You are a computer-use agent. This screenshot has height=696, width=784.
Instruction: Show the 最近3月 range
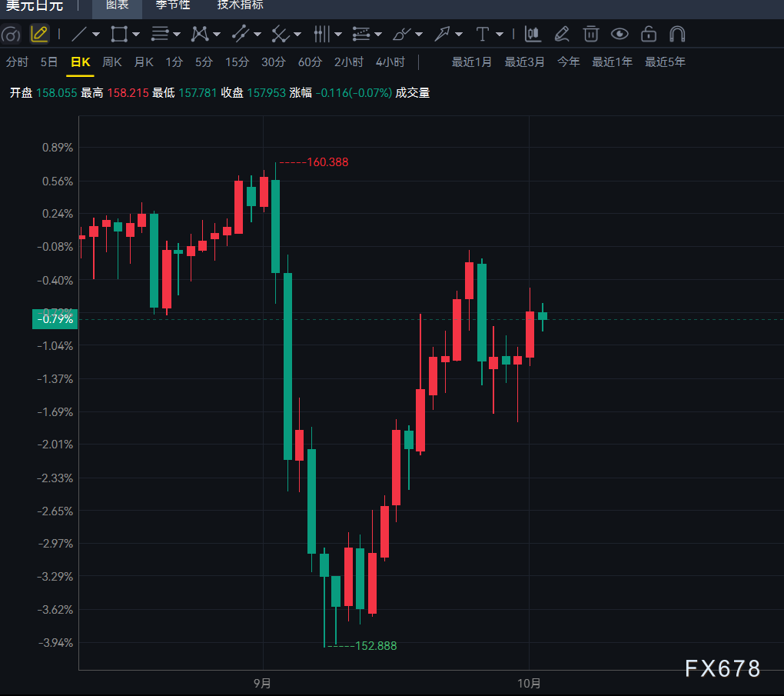524,62
